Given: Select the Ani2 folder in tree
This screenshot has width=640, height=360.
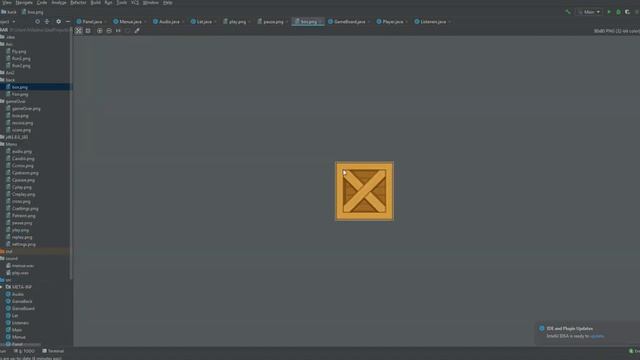Looking at the screenshot, I should point(10,73).
